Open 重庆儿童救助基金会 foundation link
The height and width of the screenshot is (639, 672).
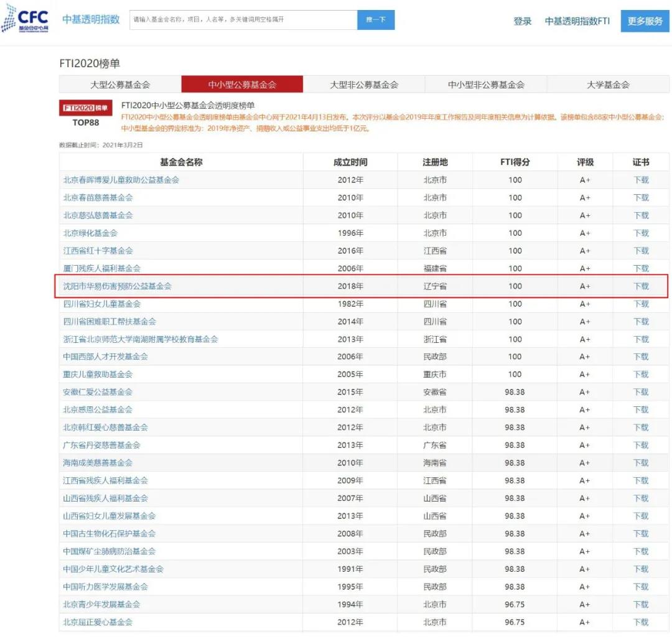(x=98, y=374)
